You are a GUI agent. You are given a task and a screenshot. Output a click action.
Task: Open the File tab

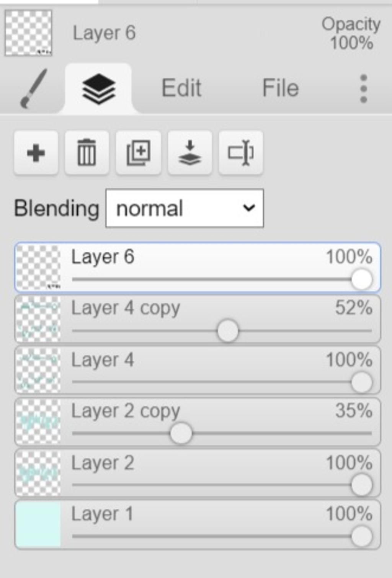(x=280, y=88)
